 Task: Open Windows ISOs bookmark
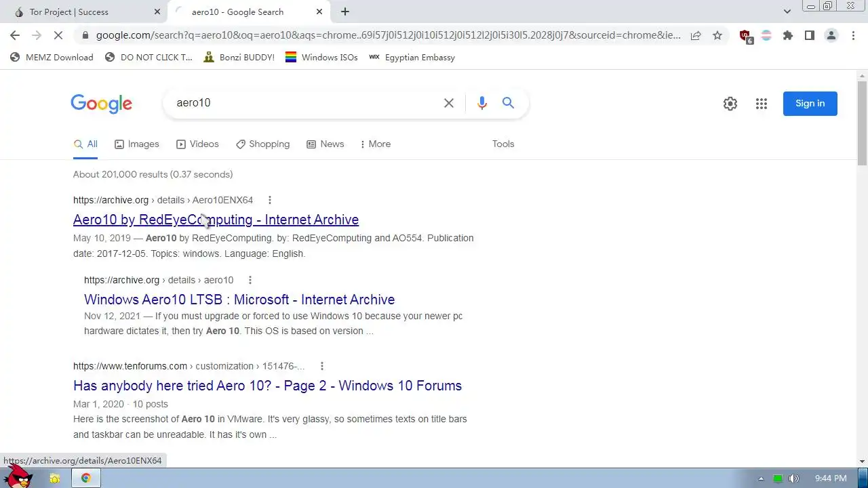point(321,58)
